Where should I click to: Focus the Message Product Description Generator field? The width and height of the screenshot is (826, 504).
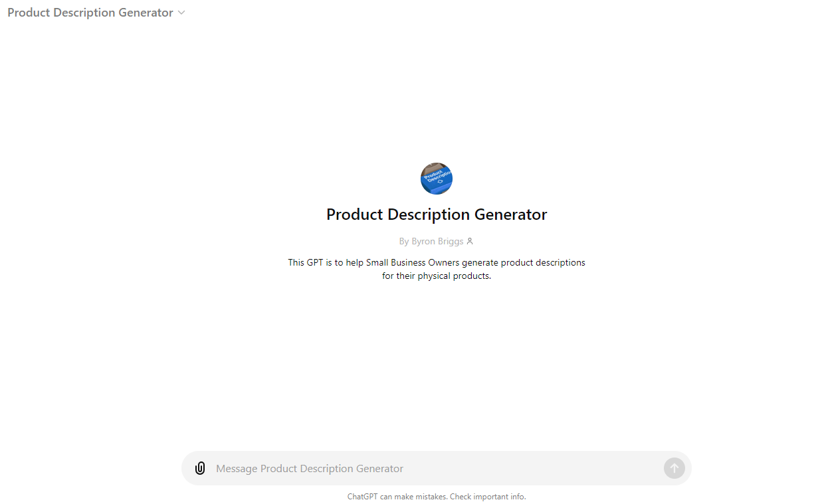pyautogui.click(x=435, y=469)
